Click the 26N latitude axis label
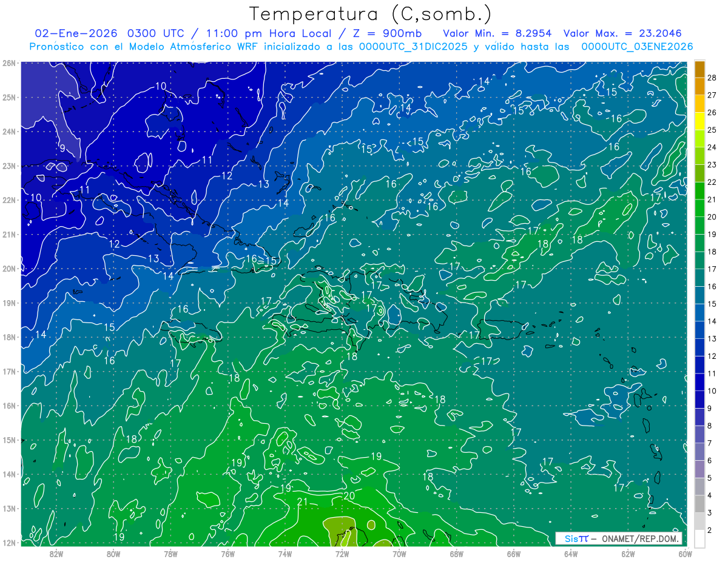728x562 pixels. tap(8, 63)
